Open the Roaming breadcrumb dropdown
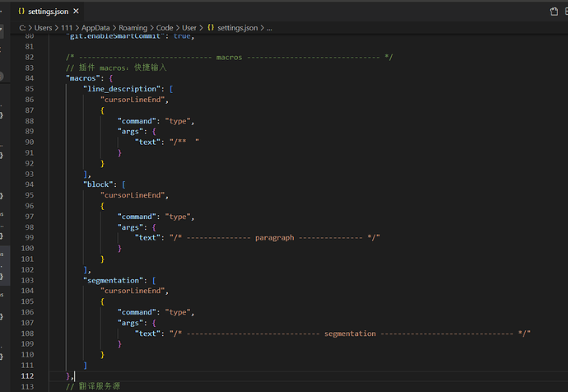The height and width of the screenshot is (392, 568). 133,27
